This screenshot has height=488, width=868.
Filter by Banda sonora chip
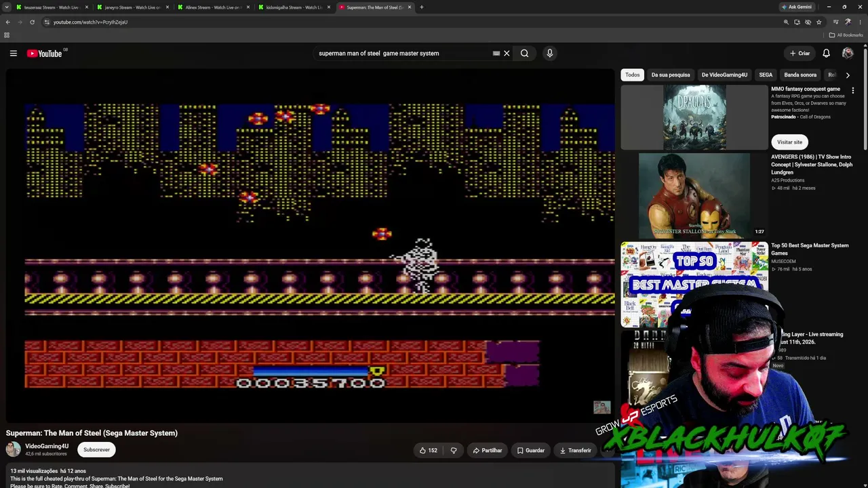(800, 75)
